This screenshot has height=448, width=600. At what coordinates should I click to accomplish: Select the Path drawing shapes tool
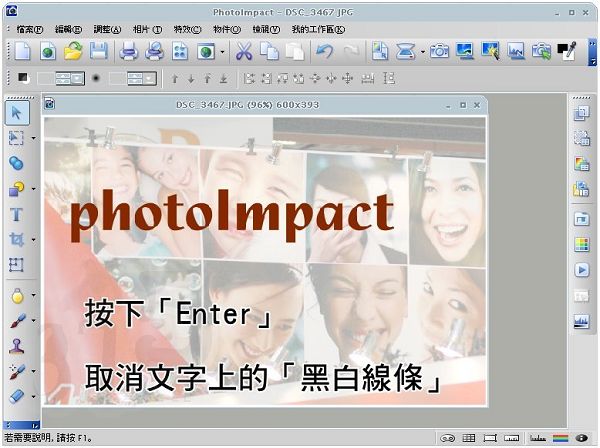(16, 189)
